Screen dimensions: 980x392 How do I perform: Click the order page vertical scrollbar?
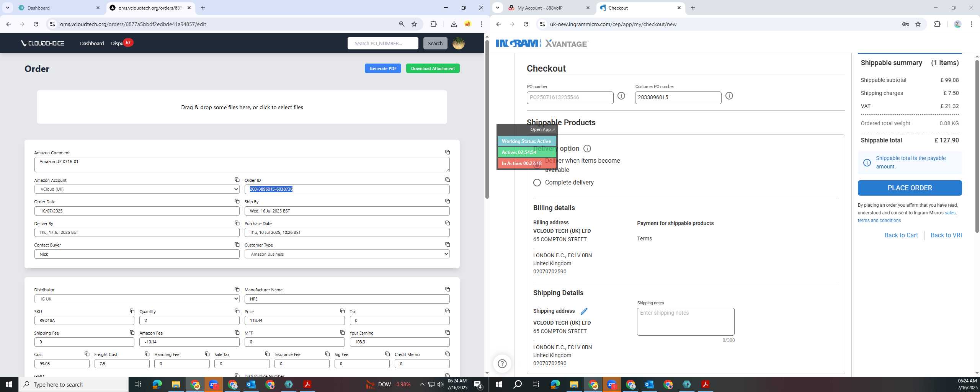pos(487,119)
